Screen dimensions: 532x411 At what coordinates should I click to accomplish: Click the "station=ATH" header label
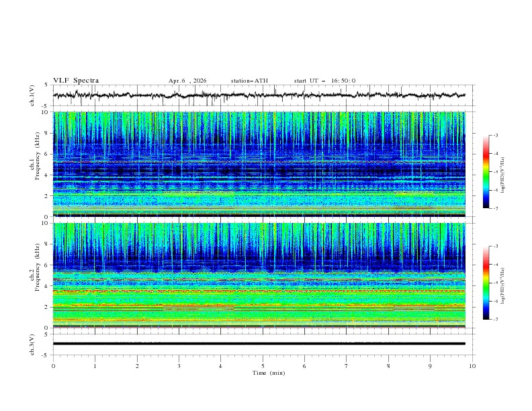click(x=249, y=81)
